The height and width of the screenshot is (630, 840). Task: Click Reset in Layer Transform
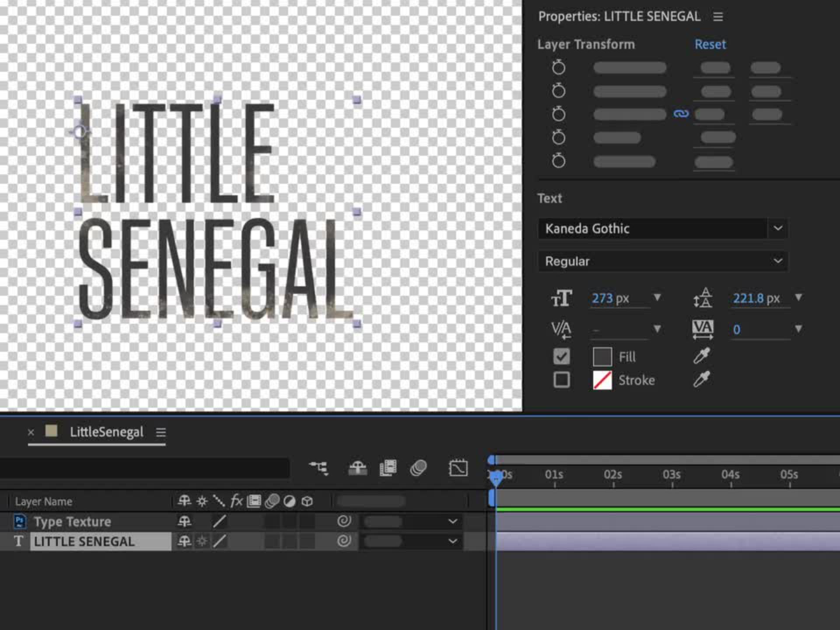710,44
